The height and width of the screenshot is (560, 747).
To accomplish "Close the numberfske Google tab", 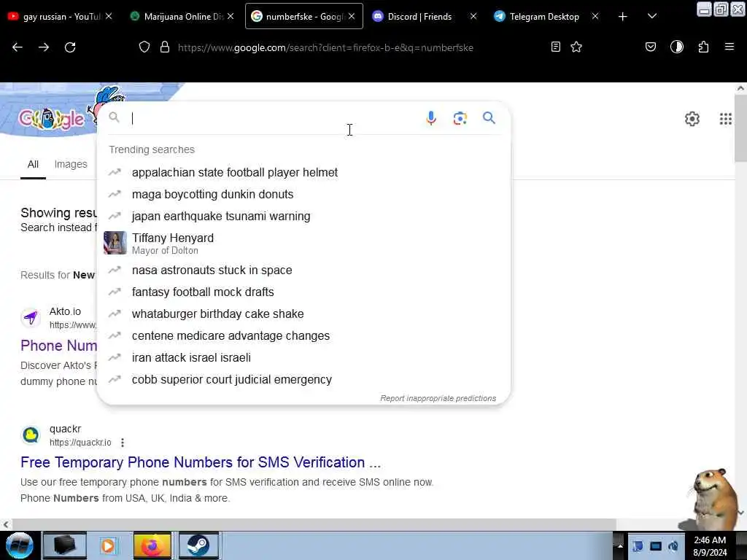I will click(x=352, y=16).
